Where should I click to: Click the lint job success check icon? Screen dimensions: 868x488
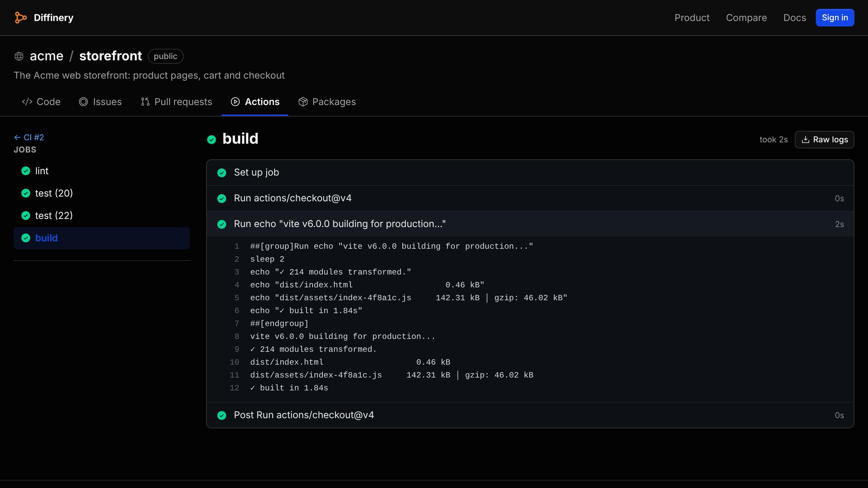click(x=26, y=171)
